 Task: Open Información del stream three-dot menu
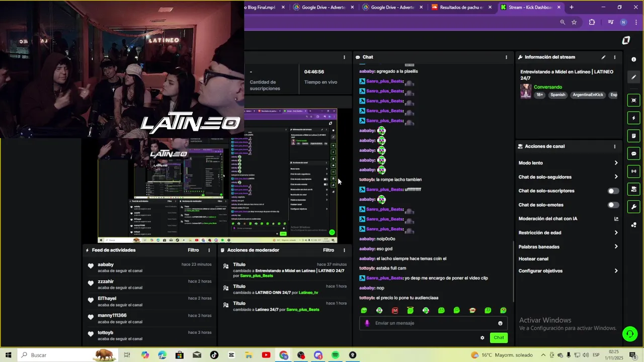pos(614,57)
